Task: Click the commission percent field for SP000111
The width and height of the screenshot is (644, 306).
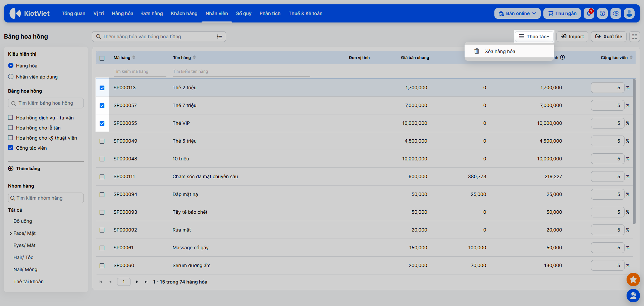Action: [x=607, y=176]
